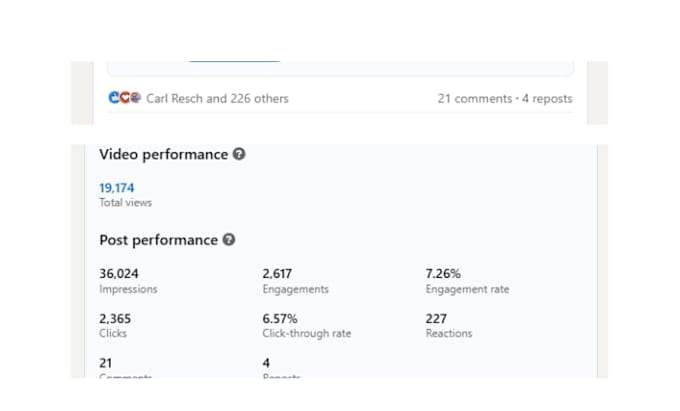Click the Engagement rate label
The height and width of the screenshot is (411, 680).
pos(468,289)
